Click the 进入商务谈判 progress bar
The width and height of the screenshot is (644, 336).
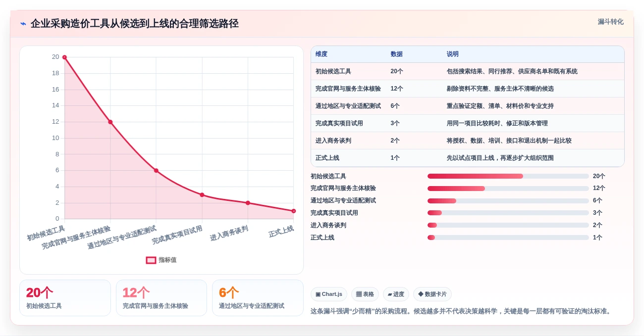click(508, 225)
